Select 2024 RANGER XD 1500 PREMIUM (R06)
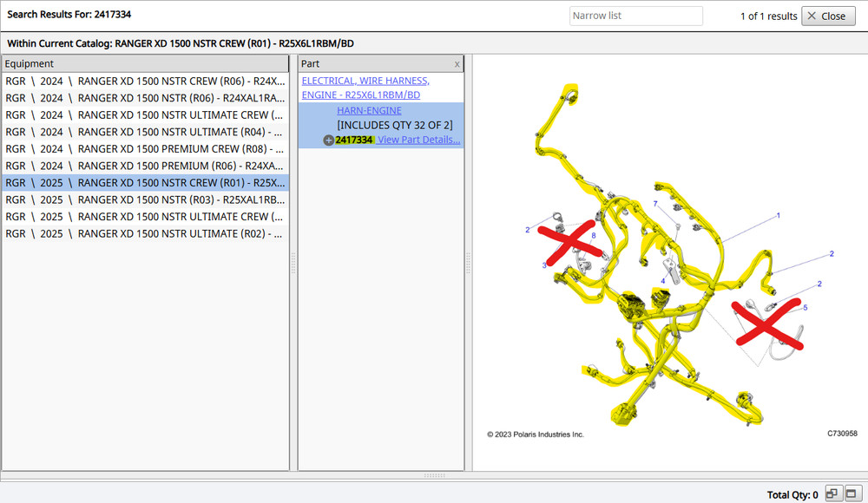 click(x=145, y=166)
